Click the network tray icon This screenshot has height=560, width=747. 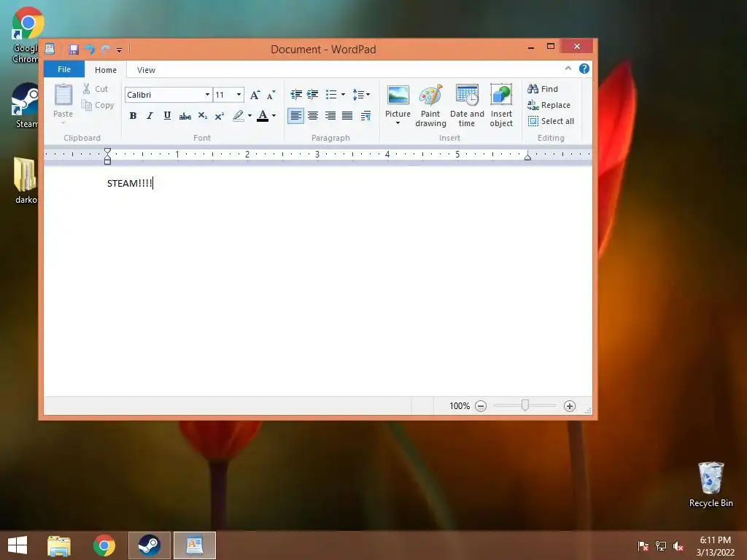(661, 546)
